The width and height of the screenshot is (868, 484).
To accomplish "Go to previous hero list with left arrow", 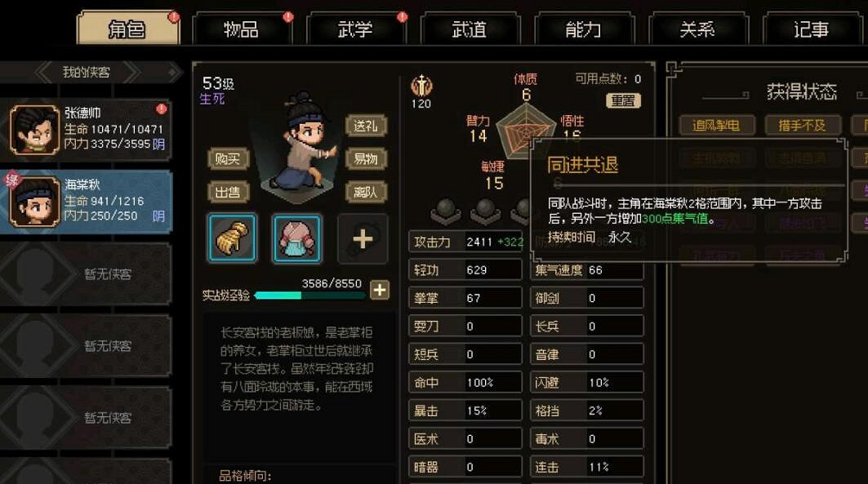I will [x=43, y=72].
